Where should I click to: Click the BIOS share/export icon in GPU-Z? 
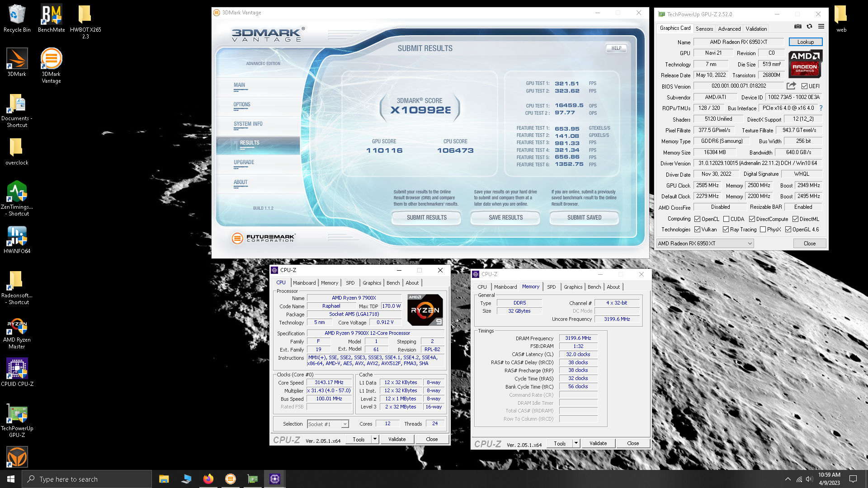point(791,86)
